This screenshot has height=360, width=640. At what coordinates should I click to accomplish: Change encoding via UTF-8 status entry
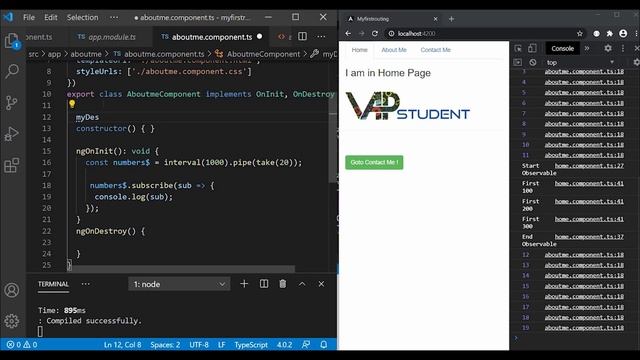(199, 344)
